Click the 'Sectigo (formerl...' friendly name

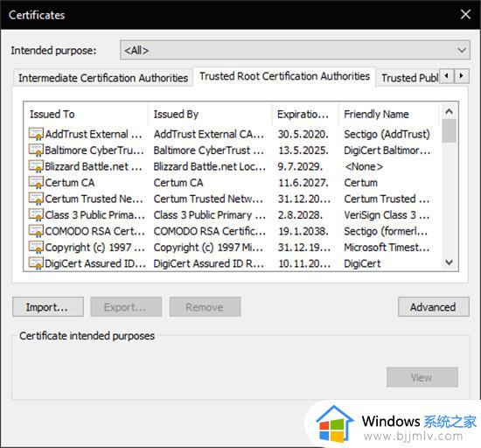pyautogui.click(x=386, y=231)
